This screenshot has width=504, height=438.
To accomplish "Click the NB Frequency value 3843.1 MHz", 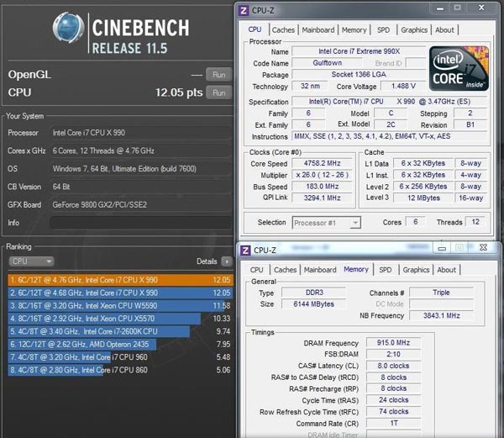I will pos(441,316).
